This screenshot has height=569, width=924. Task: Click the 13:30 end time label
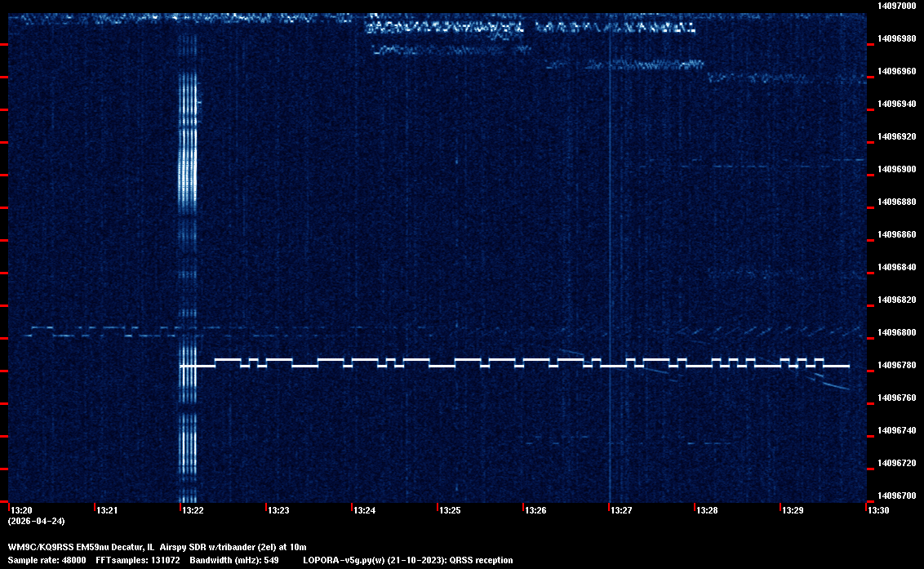point(878,511)
